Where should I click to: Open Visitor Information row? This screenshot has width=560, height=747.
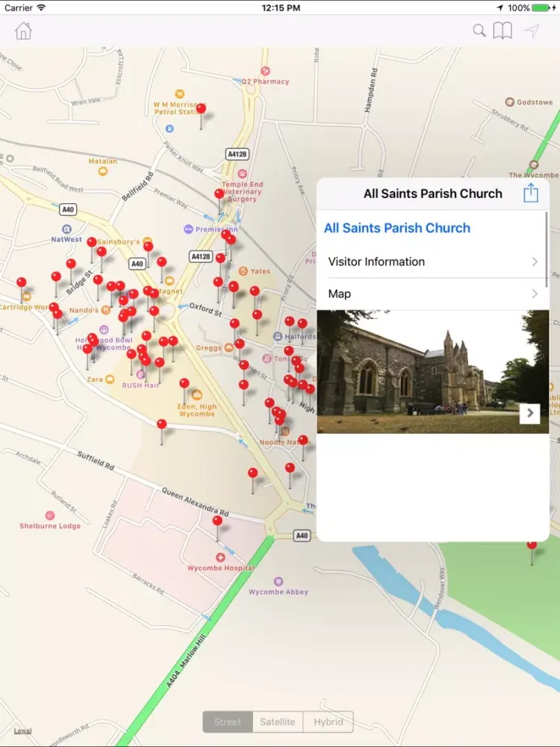pyautogui.click(x=433, y=261)
